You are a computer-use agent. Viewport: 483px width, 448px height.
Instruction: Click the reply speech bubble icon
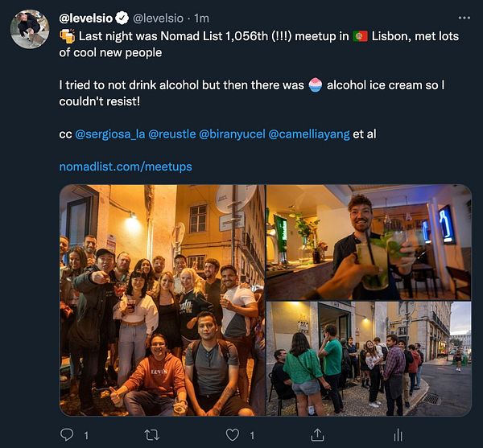click(68, 435)
